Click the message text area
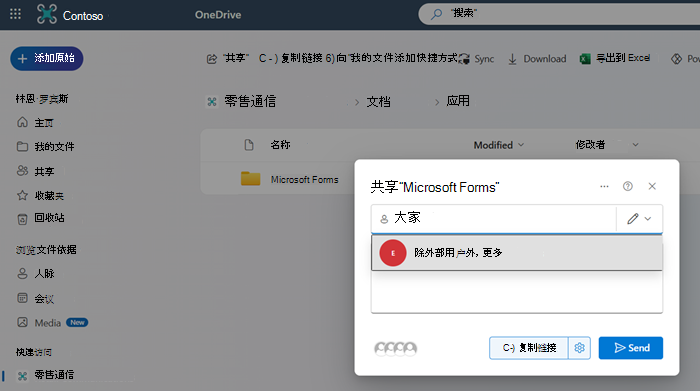The height and width of the screenshot is (391, 700). [517, 291]
